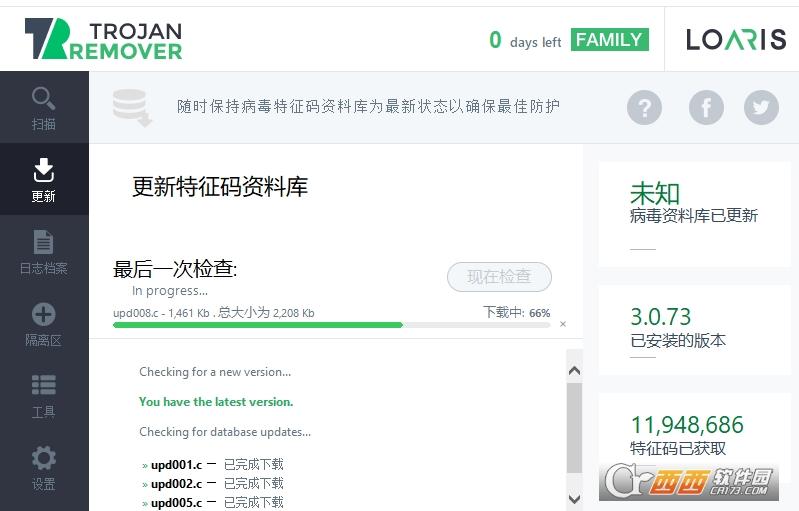Click the 11,948,686 signature count
This screenshot has width=799, height=511.
click(687, 425)
